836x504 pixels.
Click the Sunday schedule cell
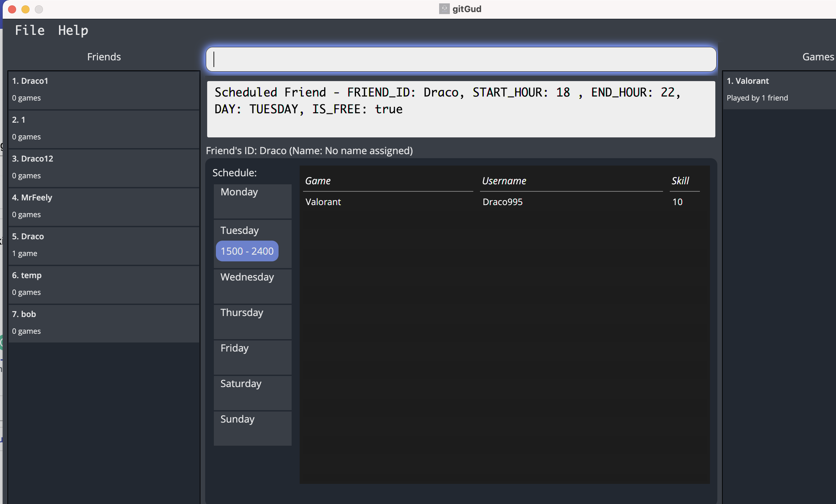[252, 428]
